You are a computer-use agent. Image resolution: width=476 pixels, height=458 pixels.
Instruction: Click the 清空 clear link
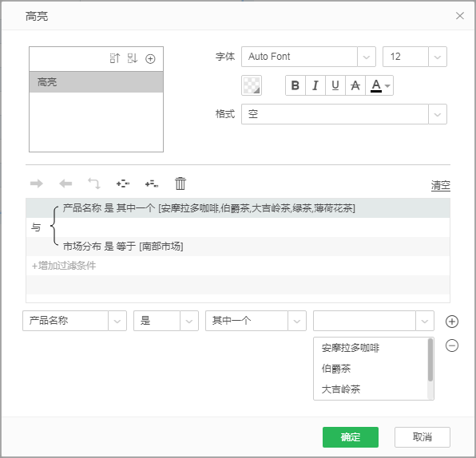click(x=441, y=185)
